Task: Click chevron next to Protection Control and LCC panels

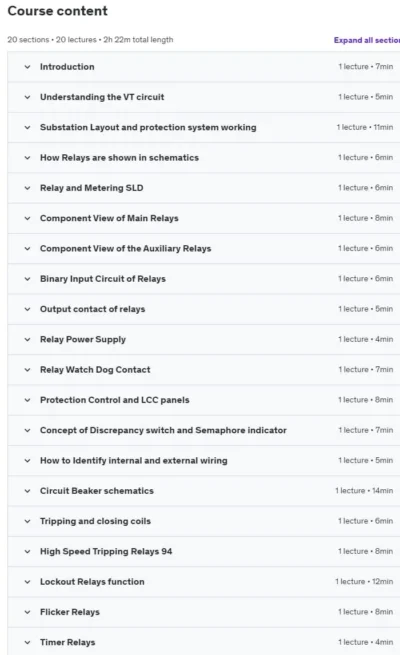Action: [x=27, y=400]
